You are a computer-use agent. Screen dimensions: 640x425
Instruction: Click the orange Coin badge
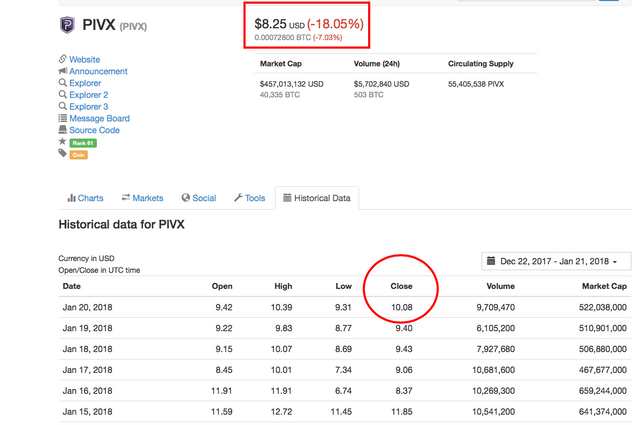78,155
